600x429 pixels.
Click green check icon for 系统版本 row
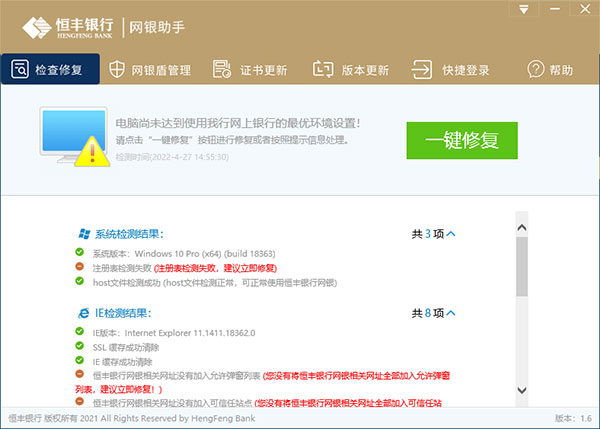coord(80,252)
